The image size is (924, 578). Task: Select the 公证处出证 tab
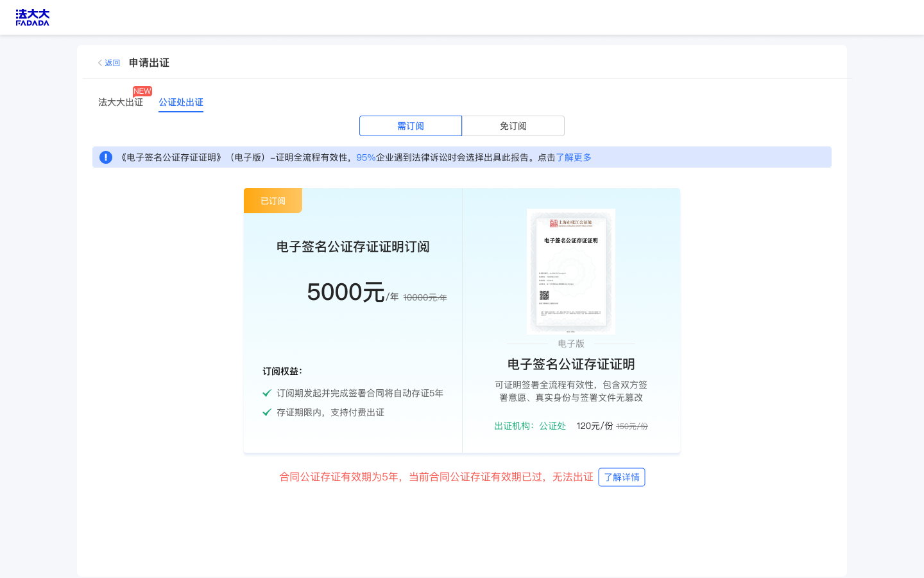181,102
